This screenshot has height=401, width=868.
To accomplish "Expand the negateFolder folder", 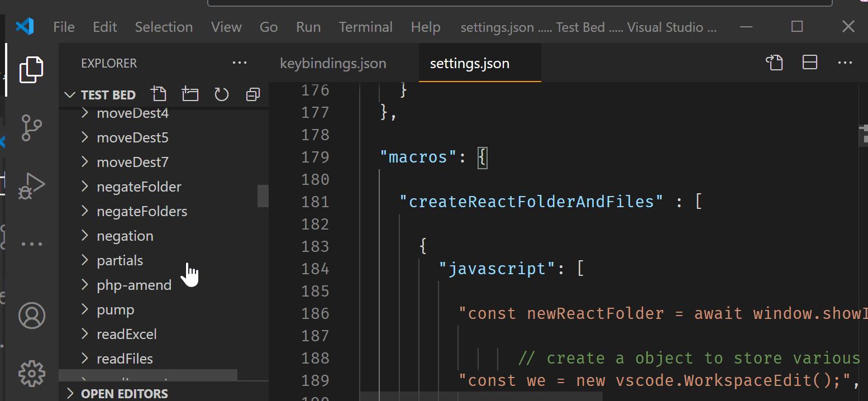I will [164, 187].
